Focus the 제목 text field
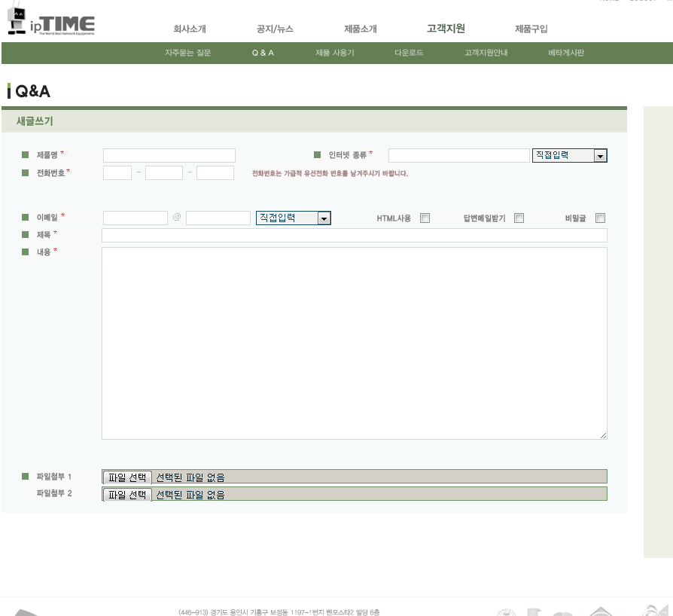 click(355, 235)
